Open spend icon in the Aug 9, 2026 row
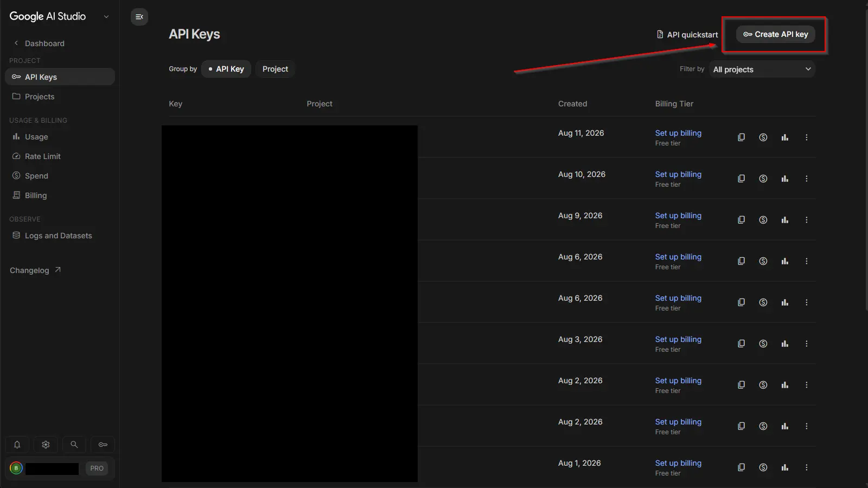This screenshot has height=488, width=868. [763, 220]
